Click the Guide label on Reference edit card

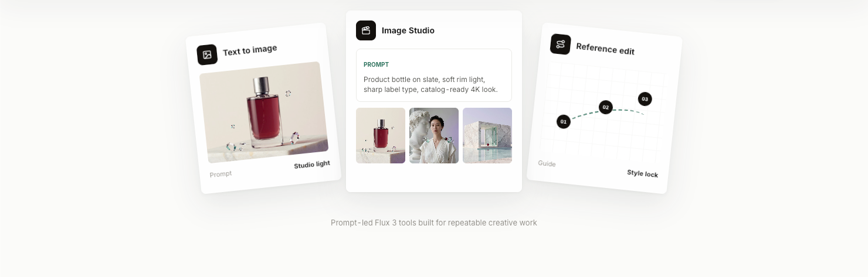point(547,163)
